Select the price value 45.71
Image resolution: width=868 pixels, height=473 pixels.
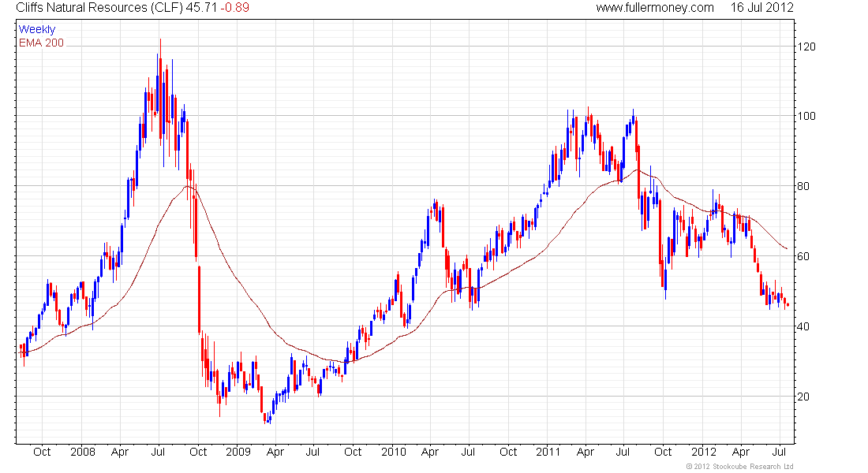coord(201,8)
